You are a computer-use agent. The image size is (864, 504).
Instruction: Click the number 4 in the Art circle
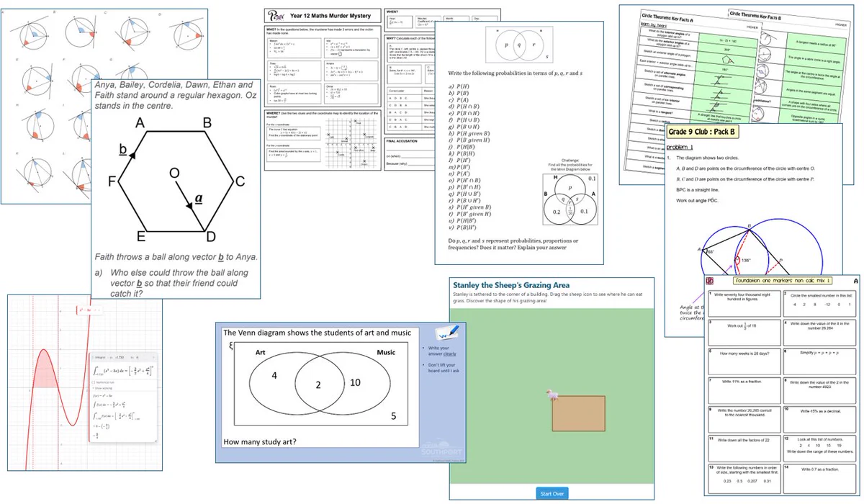click(x=274, y=375)
